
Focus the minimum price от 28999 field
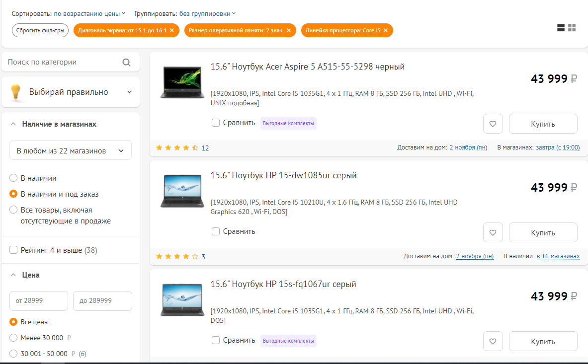pyautogui.click(x=39, y=301)
